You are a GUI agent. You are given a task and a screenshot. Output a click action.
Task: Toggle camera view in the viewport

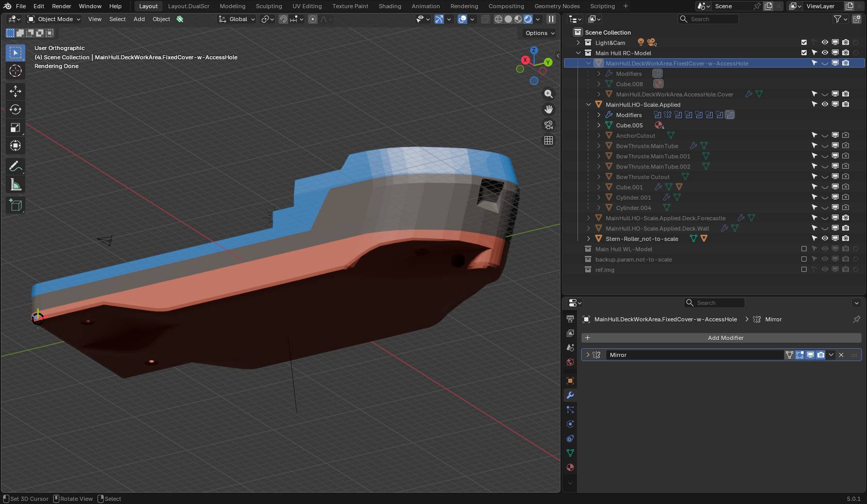coord(549,125)
